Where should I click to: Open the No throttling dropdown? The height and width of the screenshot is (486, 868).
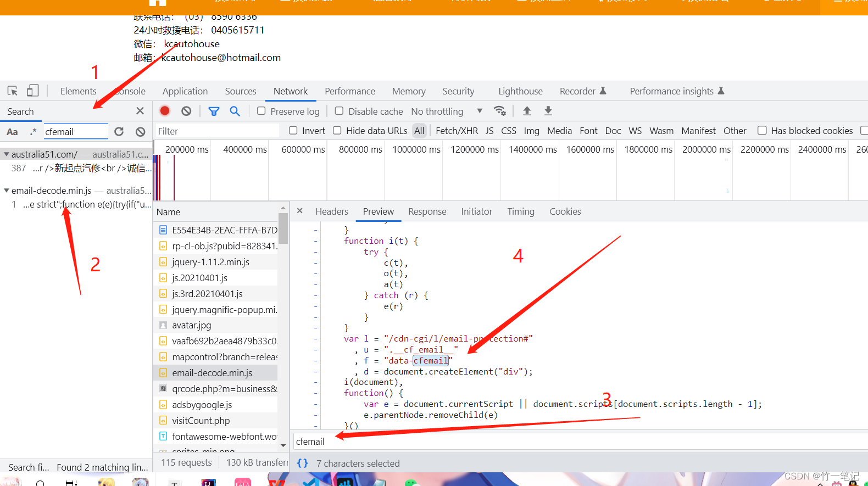point(447,111)
